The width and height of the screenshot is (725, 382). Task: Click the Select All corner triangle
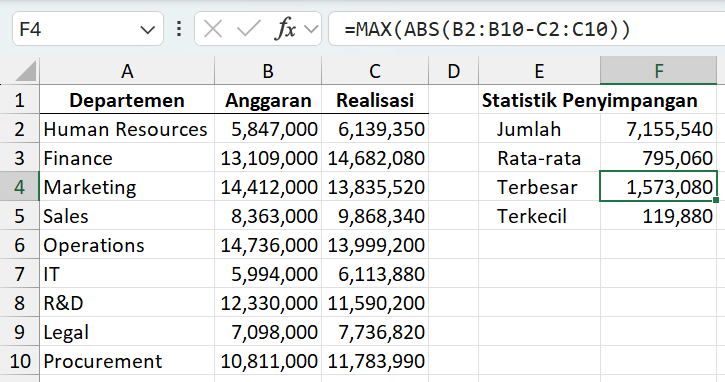(25, 71)
